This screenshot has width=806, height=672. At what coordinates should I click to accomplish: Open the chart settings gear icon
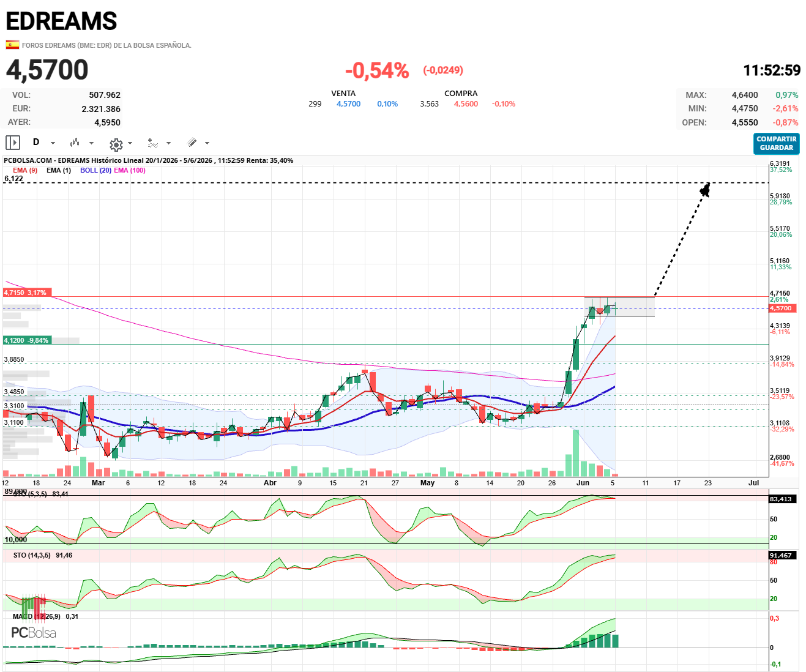(116, 144)
